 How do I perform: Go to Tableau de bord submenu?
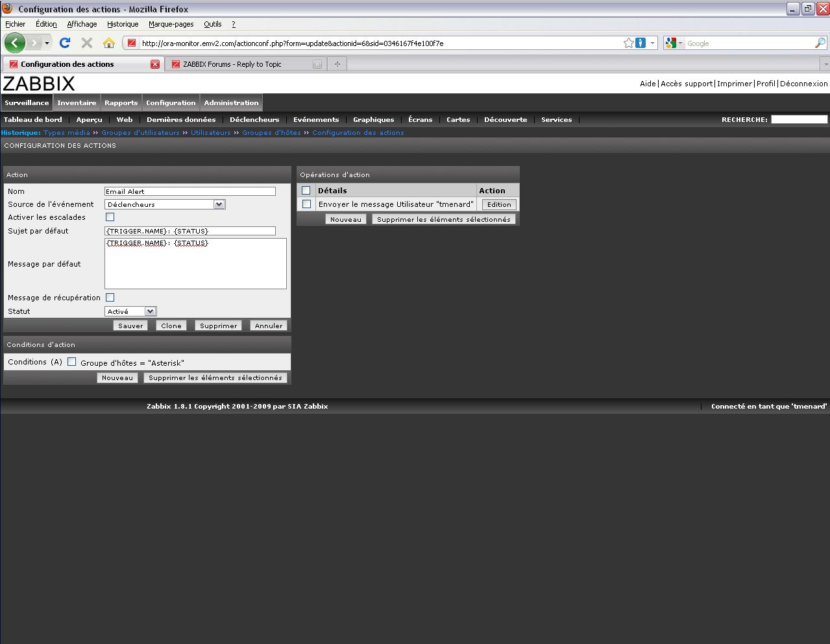click(33, 119)
